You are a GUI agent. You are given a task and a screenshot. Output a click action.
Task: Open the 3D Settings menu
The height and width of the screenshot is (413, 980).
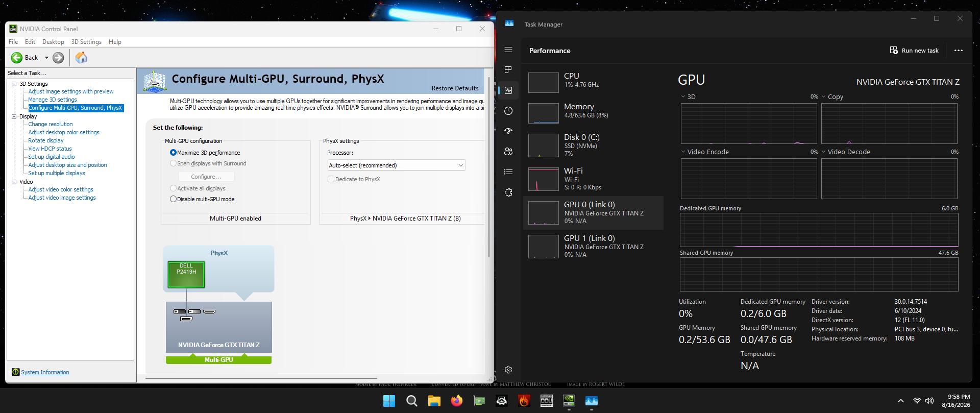point(86,42)
